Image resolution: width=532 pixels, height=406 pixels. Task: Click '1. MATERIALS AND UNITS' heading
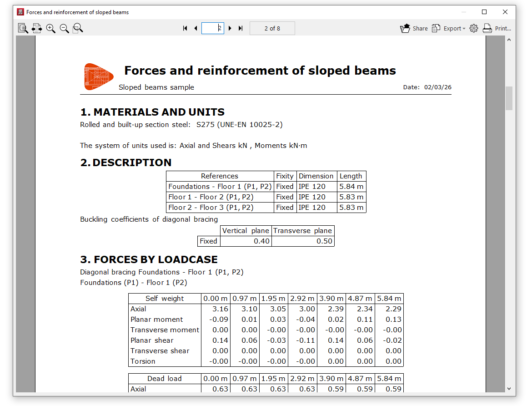[152, 112]
